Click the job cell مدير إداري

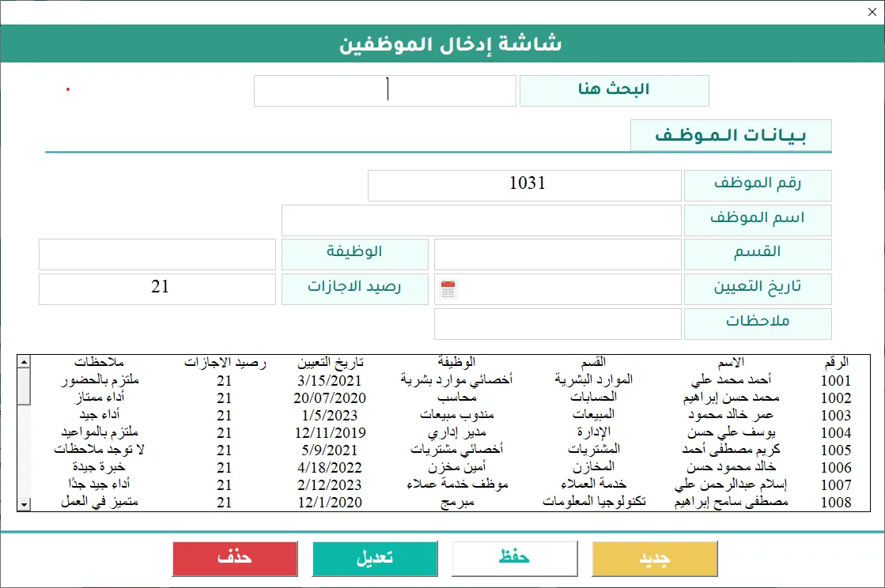(456, 432)
